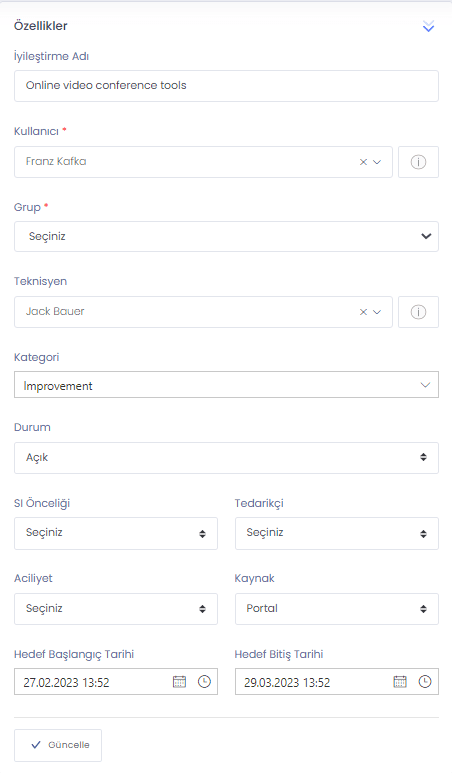Open info icon next to Teknisyen field
452x773 pixels.
[418, 312]
